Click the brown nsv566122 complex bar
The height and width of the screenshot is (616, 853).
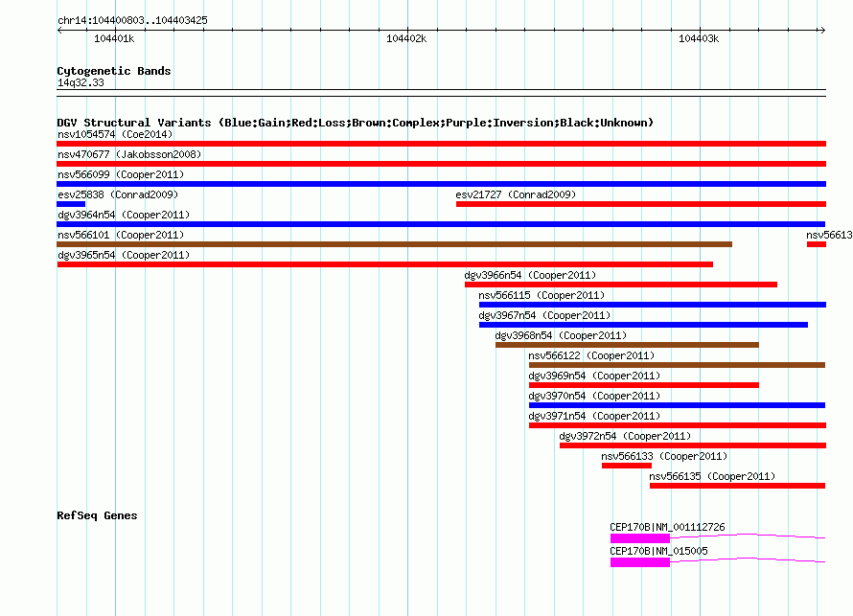[677, 365]
